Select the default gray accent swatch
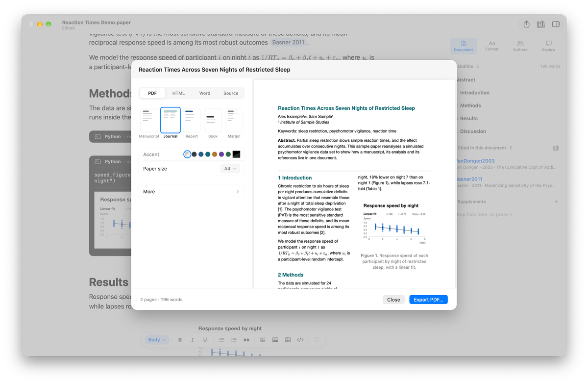This screenshot has width=588, height=384. (187, 154)
